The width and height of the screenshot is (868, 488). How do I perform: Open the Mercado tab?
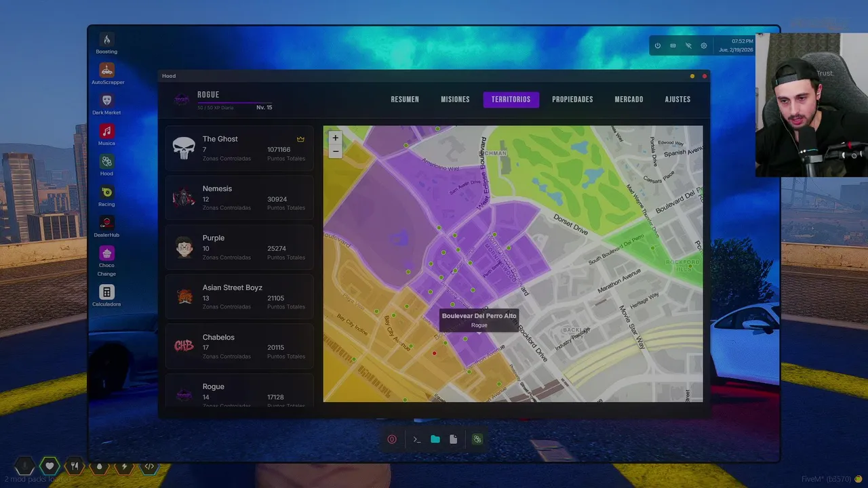click(629, 100)
